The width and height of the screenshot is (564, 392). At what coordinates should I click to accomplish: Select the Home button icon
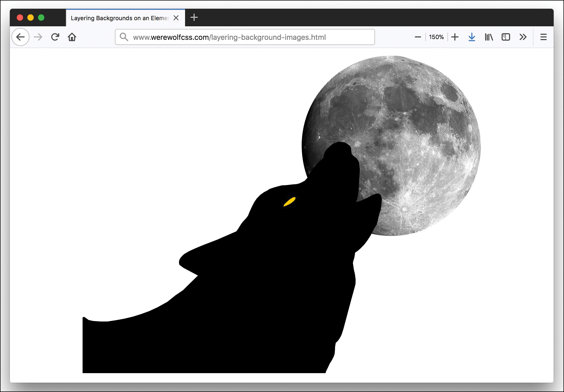(x=72, y=37)
